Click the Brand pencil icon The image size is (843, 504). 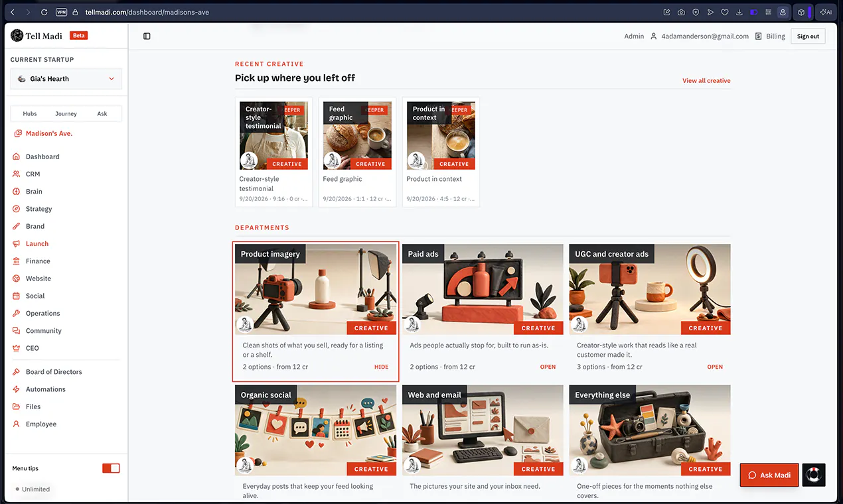[x=17, y=226]
